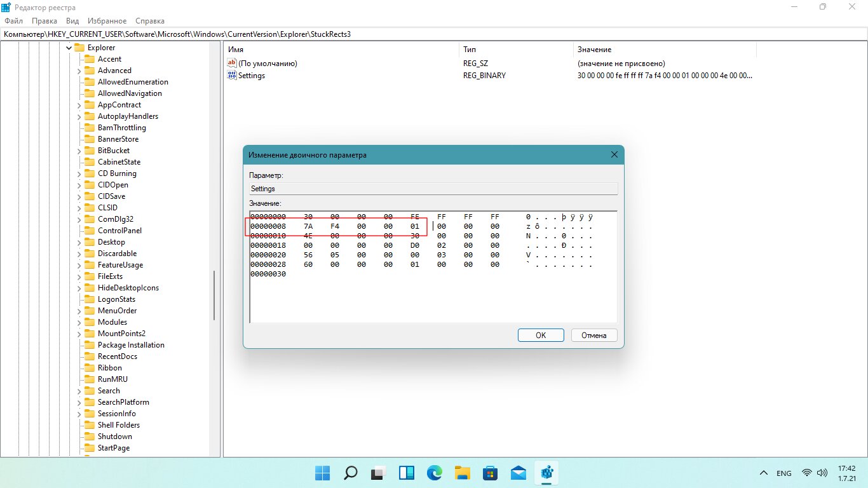Click the BamThrottling folder icon
868x488 pixels.
pyautogui.click(x=90, y=128)
